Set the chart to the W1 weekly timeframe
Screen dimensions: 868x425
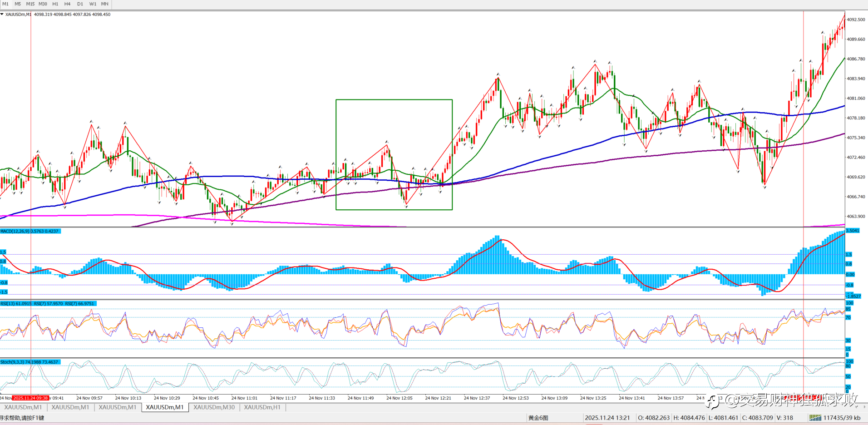click(x=93, y=4)
